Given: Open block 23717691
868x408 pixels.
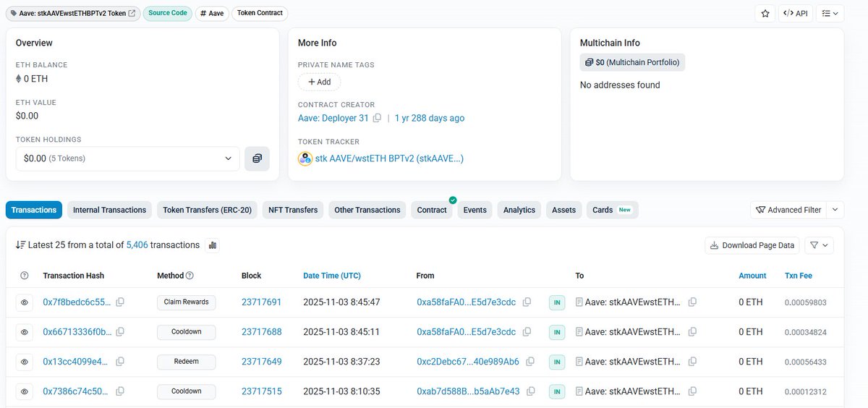Looking at the screenshot, I should point(261,302).
